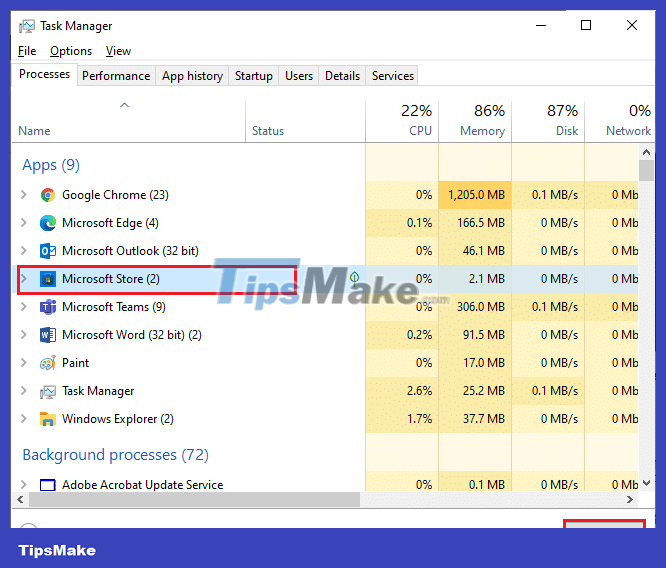Expand the Adobe Acrobat Update Service entry

(24, 485)
